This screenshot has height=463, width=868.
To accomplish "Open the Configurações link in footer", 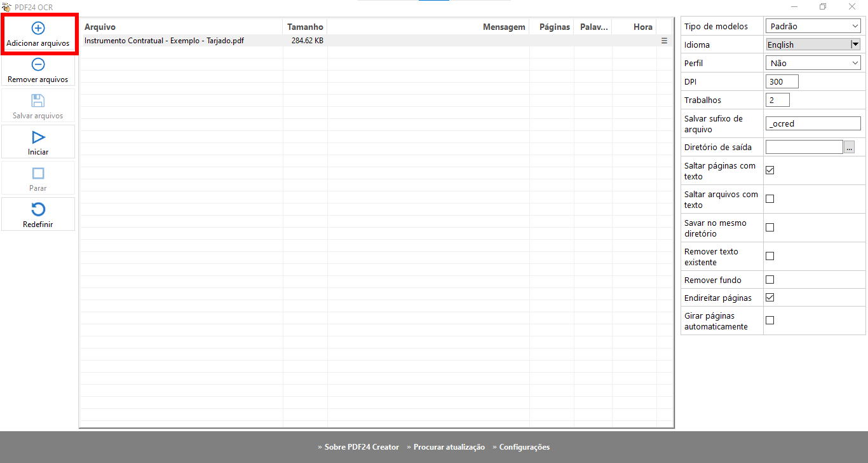I will 524,447.
